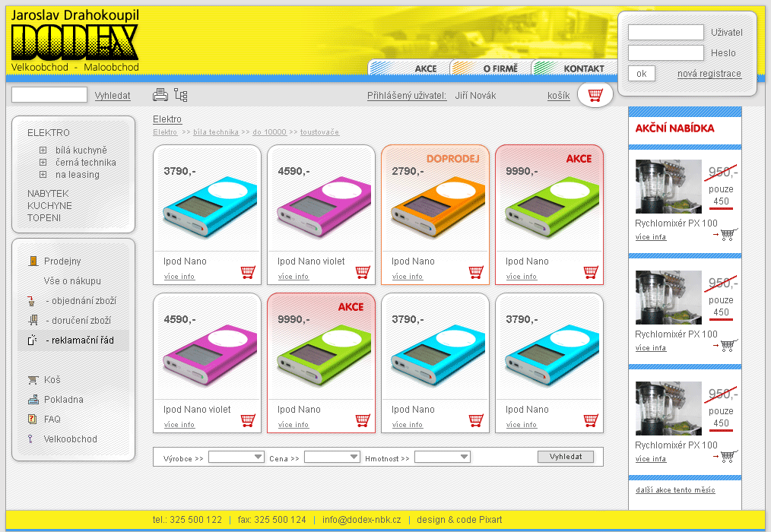Expand the na leasing tree node
The width and height of the screenshot is (771, 532).
[43, 175]
